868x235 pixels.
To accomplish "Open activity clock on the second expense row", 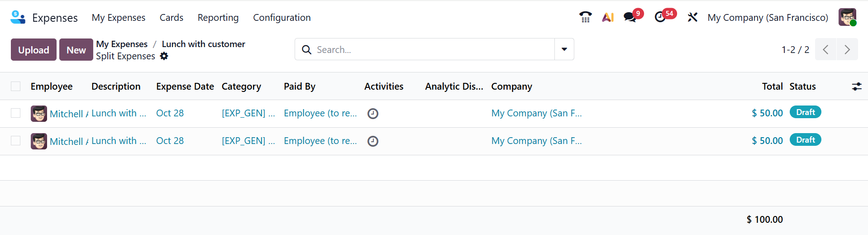I will pyautogui.click(x=373, y=141).
